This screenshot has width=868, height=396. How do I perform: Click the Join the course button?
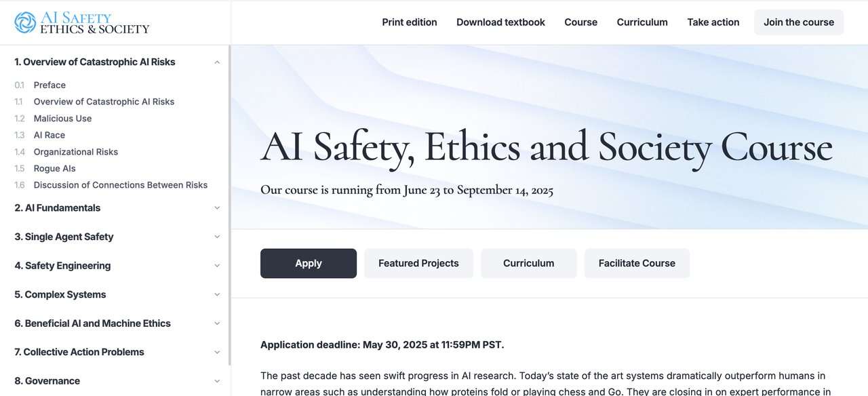tap(798, 22)
